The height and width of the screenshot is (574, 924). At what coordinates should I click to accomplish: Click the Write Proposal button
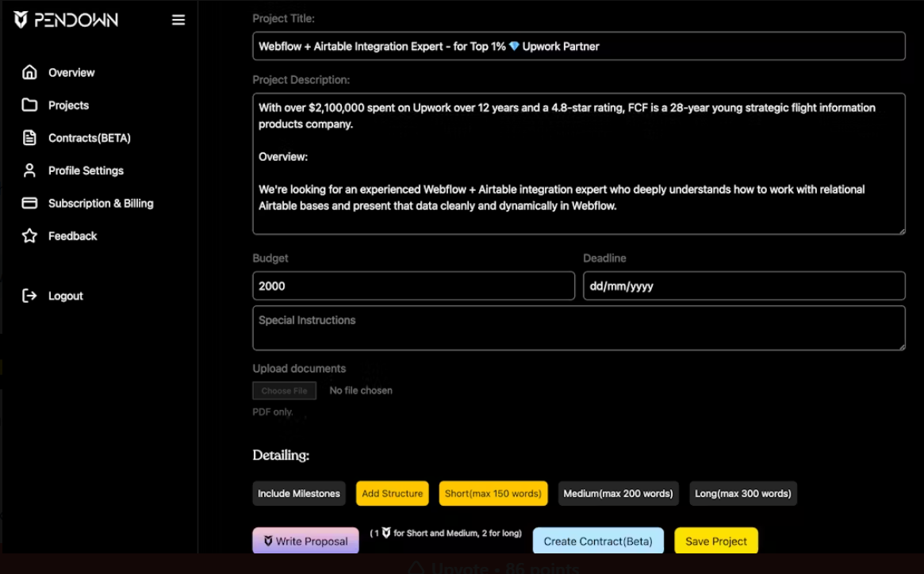[x=306, y=541]
